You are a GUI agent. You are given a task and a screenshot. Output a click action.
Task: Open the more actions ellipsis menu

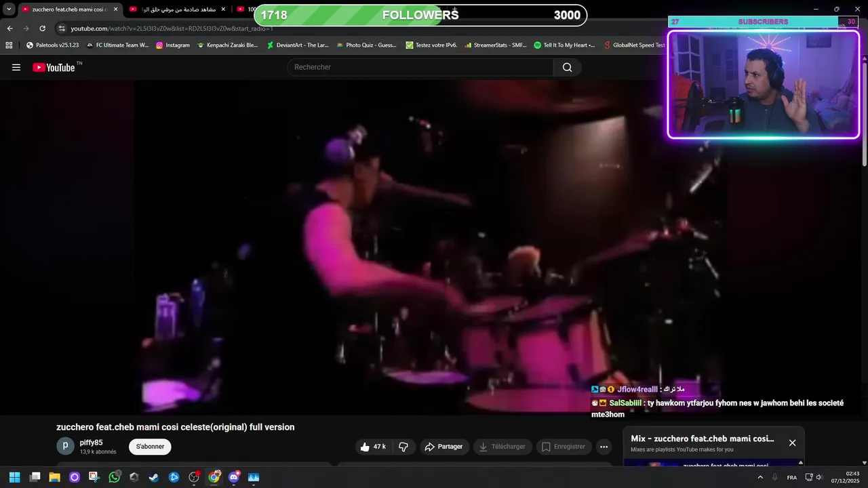[604, 447]
